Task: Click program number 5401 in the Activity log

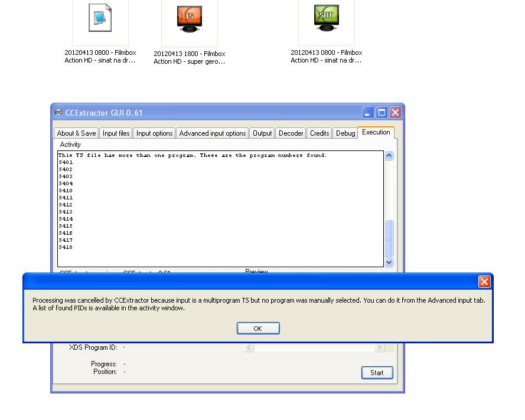Action: click(66, 163)
